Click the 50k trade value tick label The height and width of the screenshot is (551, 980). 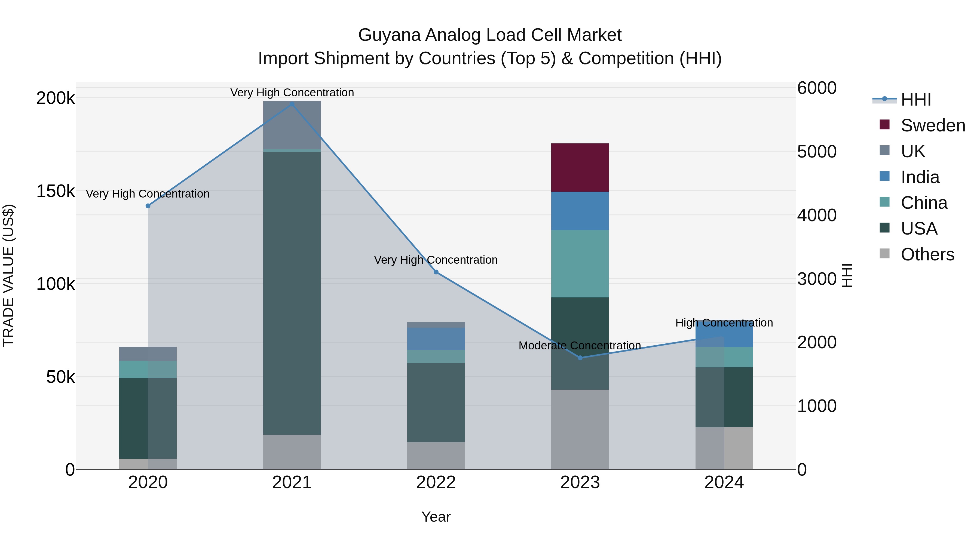(x=60, y=377)
